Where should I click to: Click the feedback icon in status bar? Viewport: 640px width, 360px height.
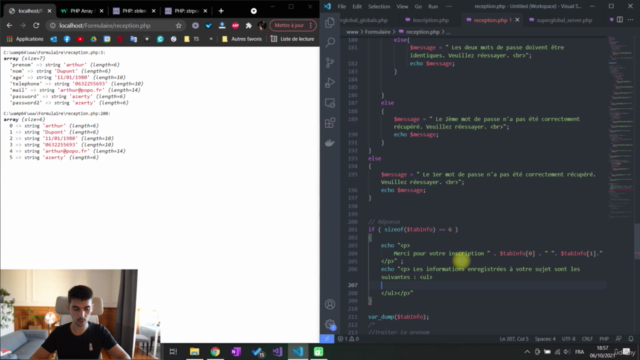[619, 339]
